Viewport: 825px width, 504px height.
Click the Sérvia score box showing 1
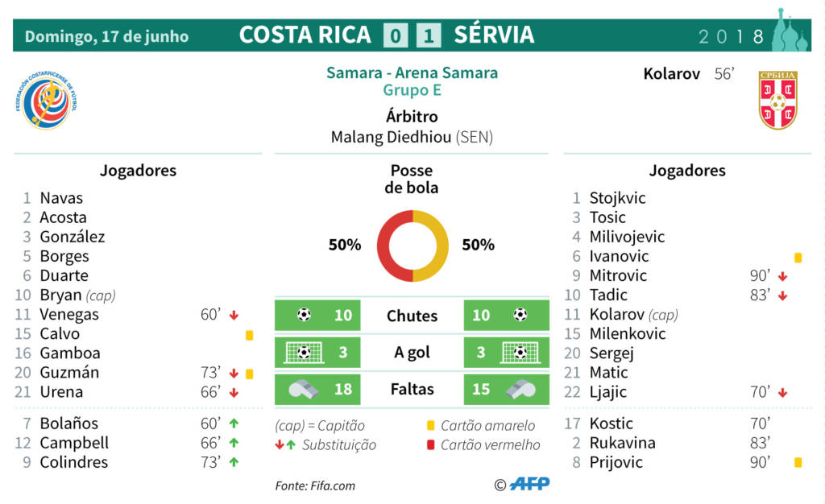pyautogui.click(x=429, y=35)
